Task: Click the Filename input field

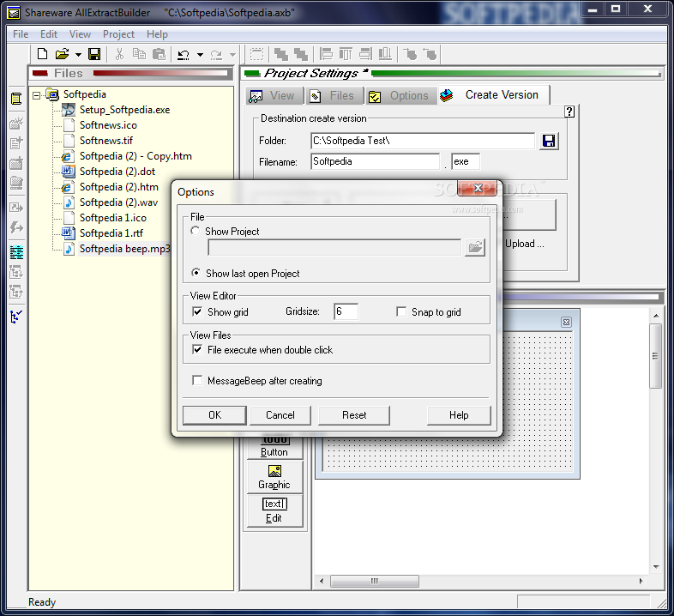Action: (376, 161)
